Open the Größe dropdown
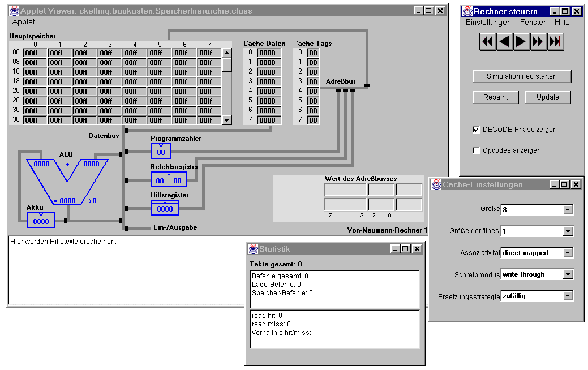 click(x=568, y=209)
